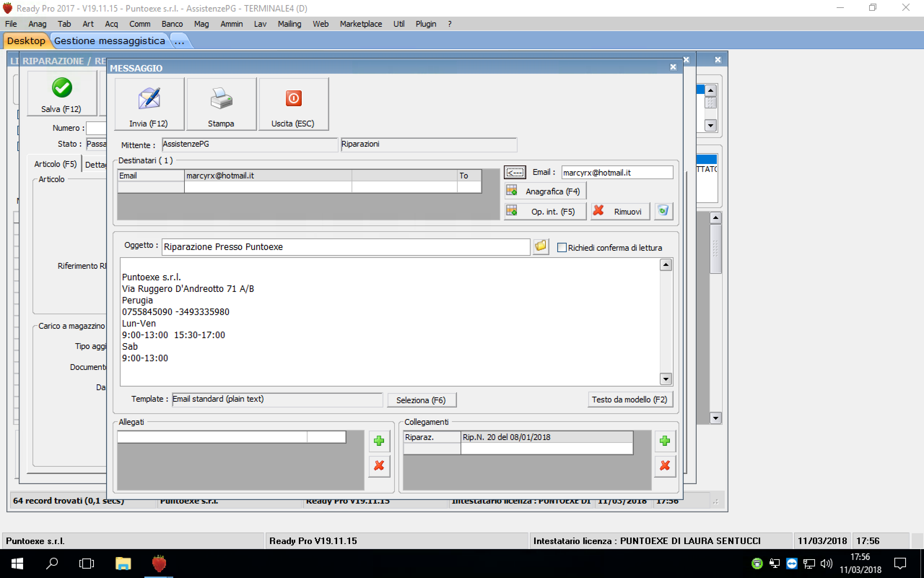This screenshot has width=924, height=578.
Task: Click up arrow of right panel lower scrollbar
Action: pyautogui.click(x=715, y=218)
